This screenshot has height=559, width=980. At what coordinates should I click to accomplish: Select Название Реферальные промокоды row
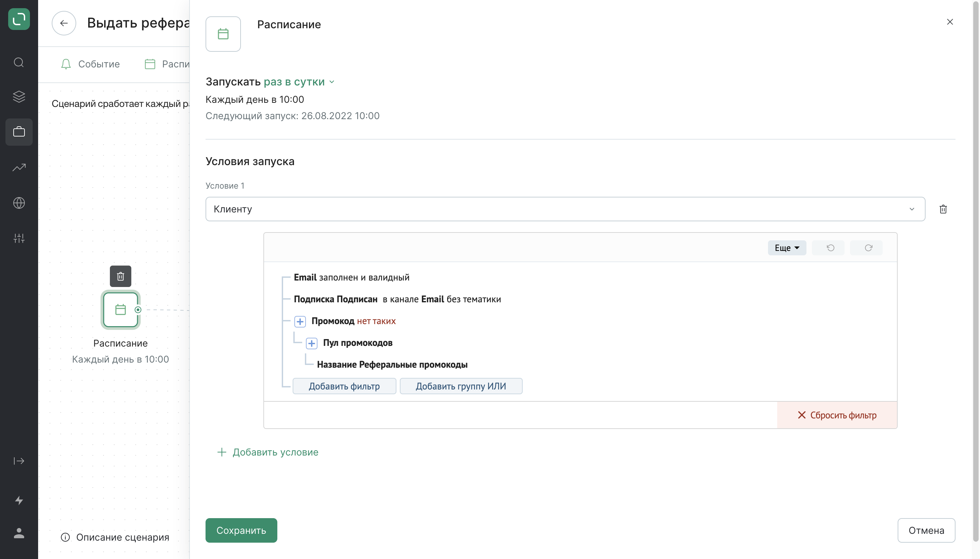point(392,364)
